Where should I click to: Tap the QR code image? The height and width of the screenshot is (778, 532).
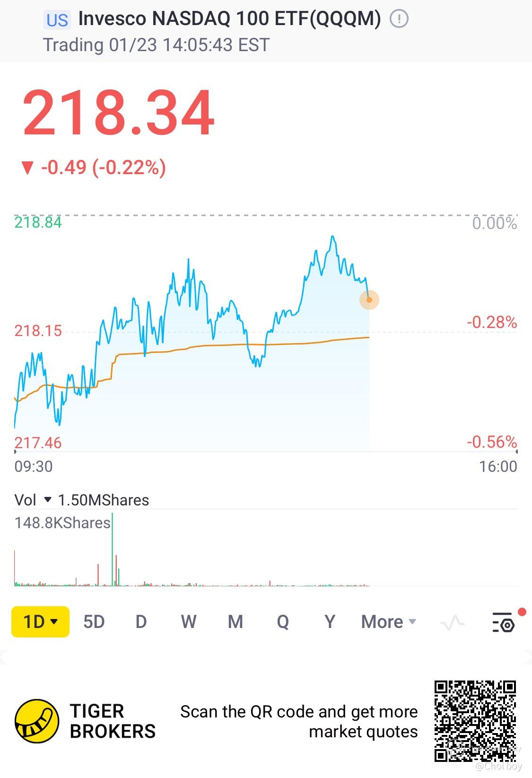(475, 721)
